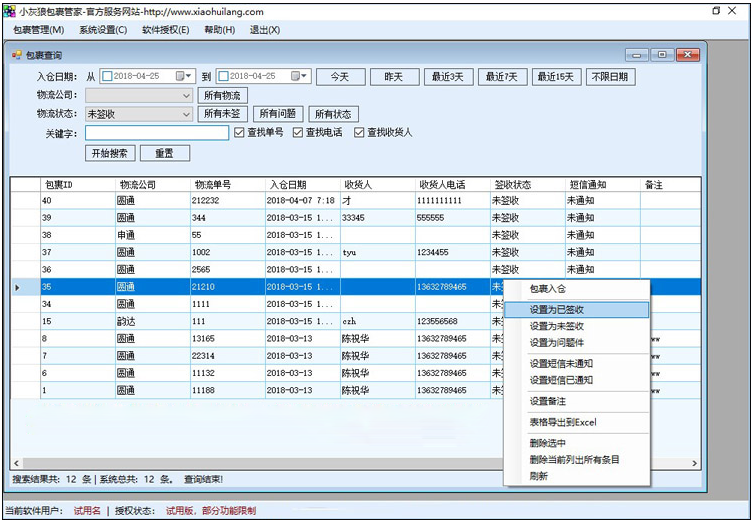
Task: Click the row indicator arrow for package 35
Action: [x=18, y=287]
